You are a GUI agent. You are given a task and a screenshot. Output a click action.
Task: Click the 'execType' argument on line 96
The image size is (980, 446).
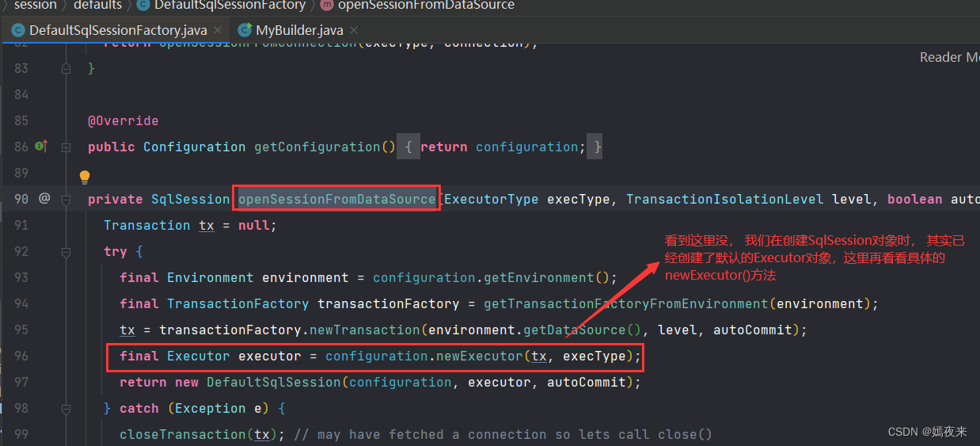coord(594,356)
